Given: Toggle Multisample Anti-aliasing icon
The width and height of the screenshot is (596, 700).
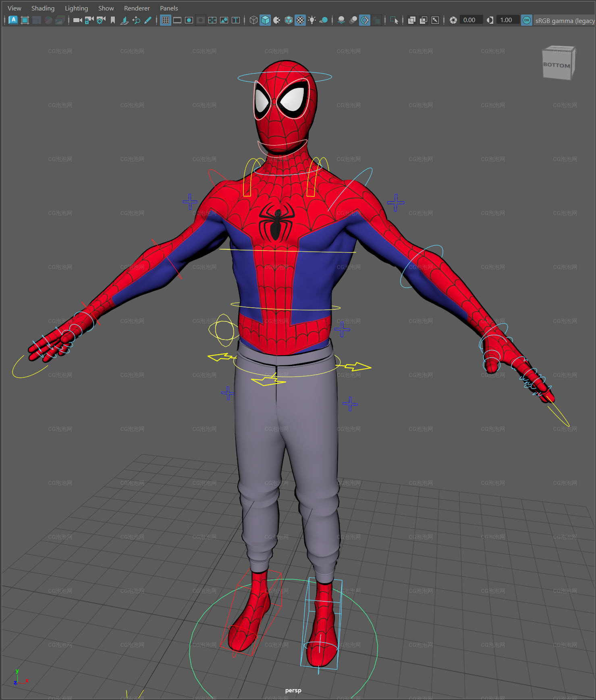Looking at the screenshot, I should 365,20.
